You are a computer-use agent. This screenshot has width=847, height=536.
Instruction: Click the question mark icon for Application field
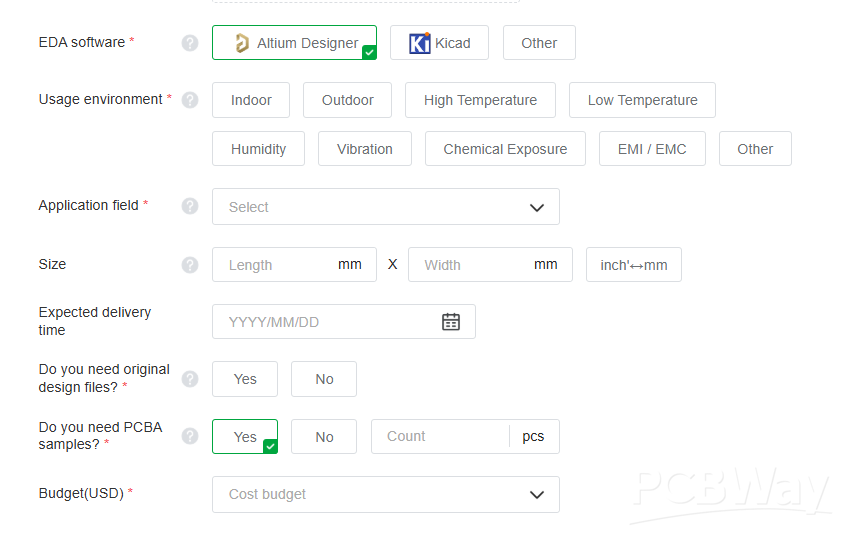pos(190,206)
